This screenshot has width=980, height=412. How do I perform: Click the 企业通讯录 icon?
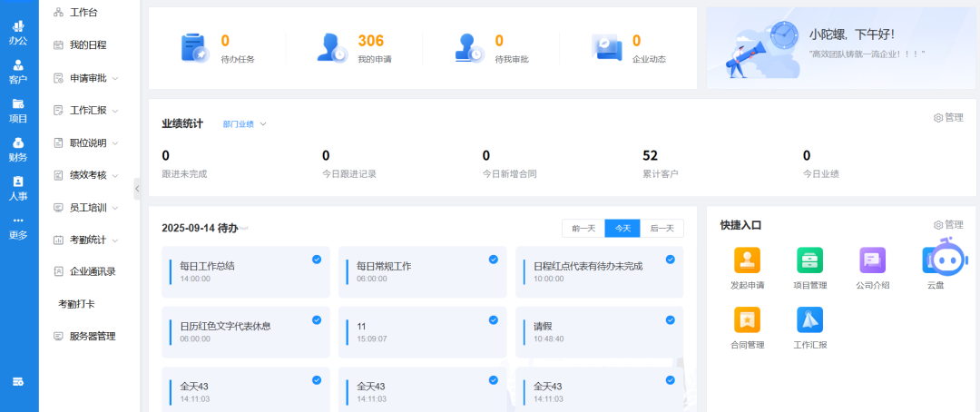58,271
